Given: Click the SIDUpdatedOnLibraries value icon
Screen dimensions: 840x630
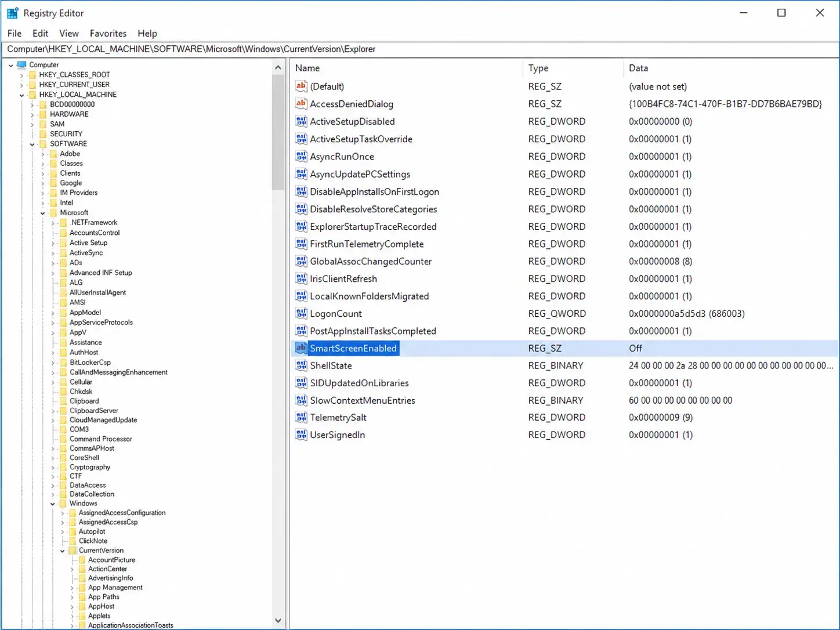Looking at the screenshot, I should (x=301, y=383).
